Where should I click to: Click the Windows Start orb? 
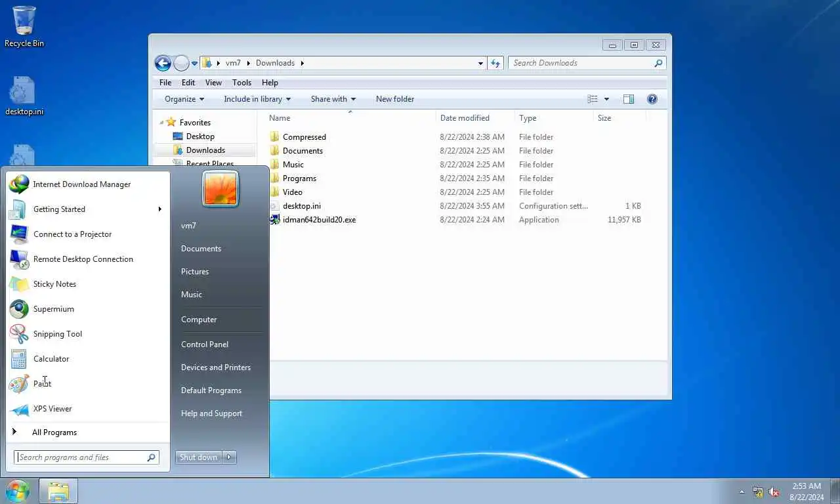click(18, 491)
